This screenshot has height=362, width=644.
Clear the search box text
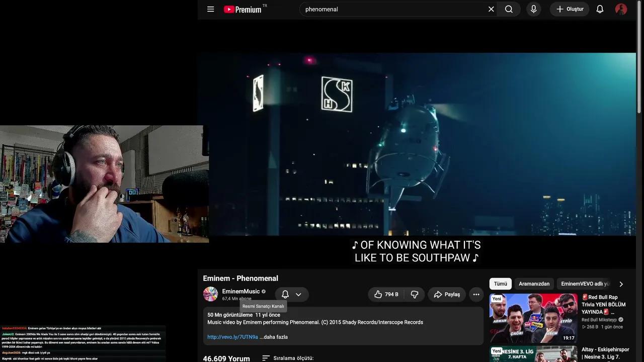click(491, 9)
